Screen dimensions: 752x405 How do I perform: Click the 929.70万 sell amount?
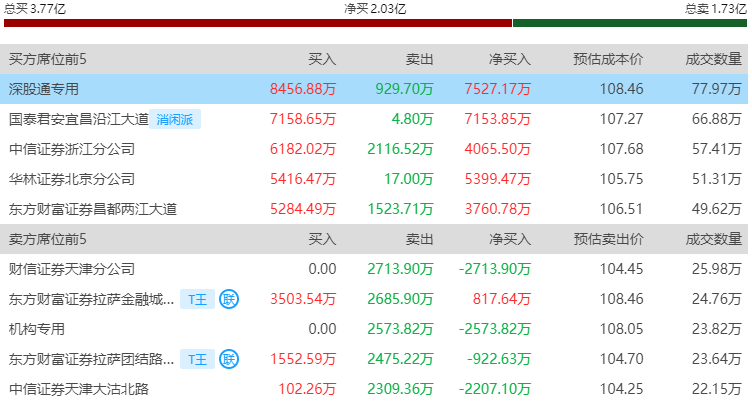(404, 89)
